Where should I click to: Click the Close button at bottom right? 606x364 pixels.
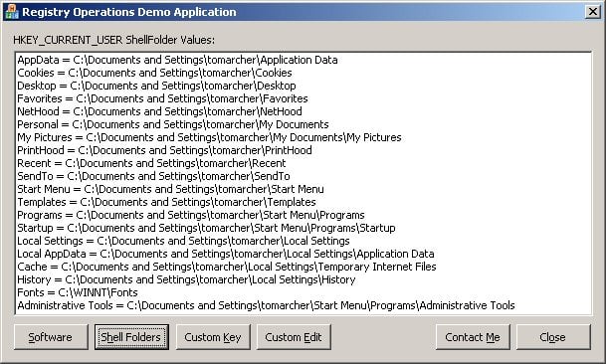point(553,337)
